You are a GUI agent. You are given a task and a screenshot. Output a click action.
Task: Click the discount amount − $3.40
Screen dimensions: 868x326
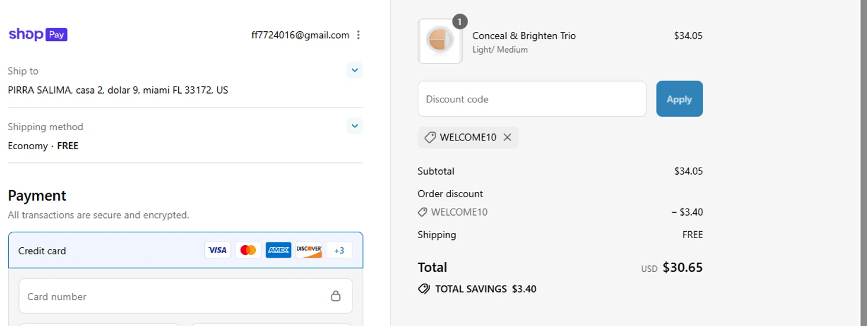click(687, 212)
